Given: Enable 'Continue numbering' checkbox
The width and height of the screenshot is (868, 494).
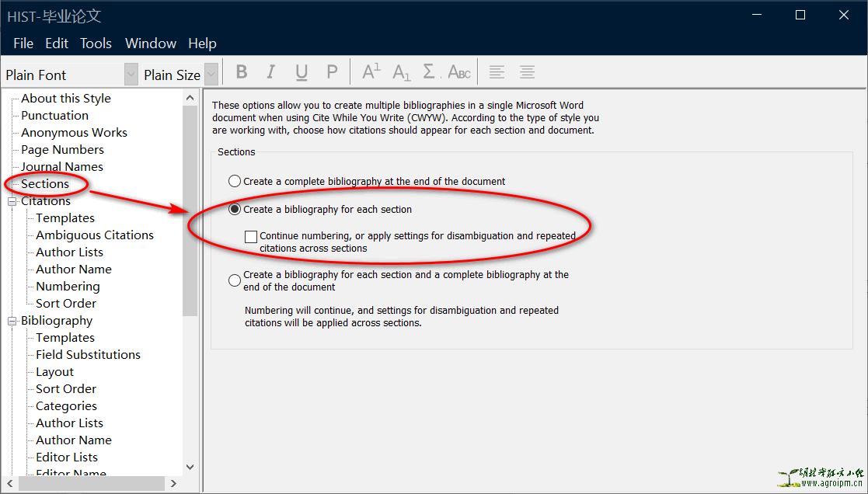Looking at the screenshot, I should [251, 236].
